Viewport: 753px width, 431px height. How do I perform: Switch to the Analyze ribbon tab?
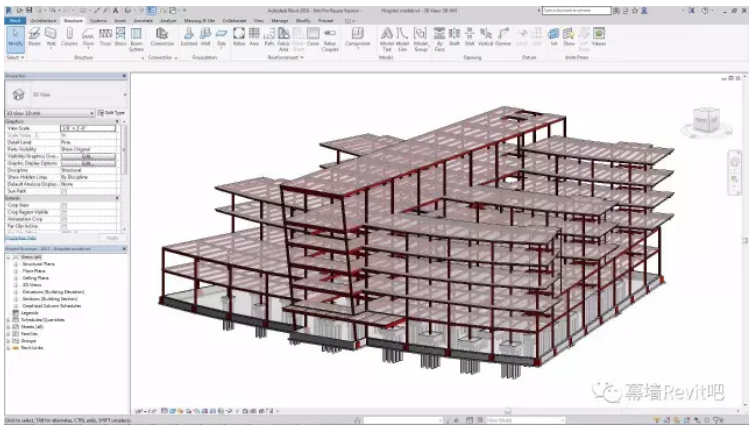tap(168, 21)
